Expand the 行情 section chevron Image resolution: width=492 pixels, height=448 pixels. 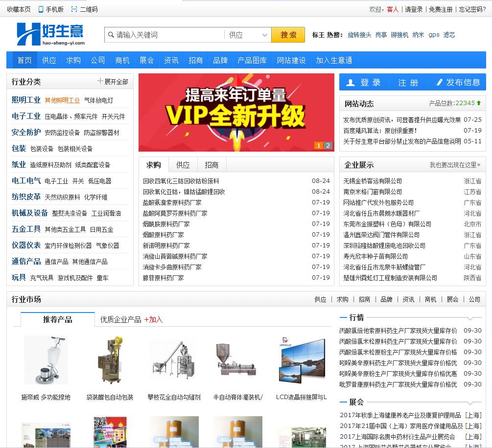pyautogui.click(x=469, y=318)
